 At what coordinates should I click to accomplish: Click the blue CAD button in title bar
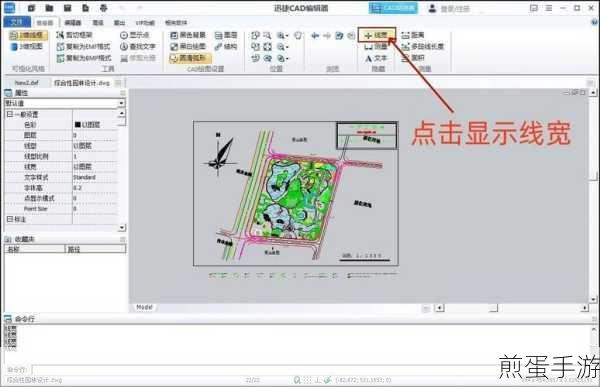point(393,8)
